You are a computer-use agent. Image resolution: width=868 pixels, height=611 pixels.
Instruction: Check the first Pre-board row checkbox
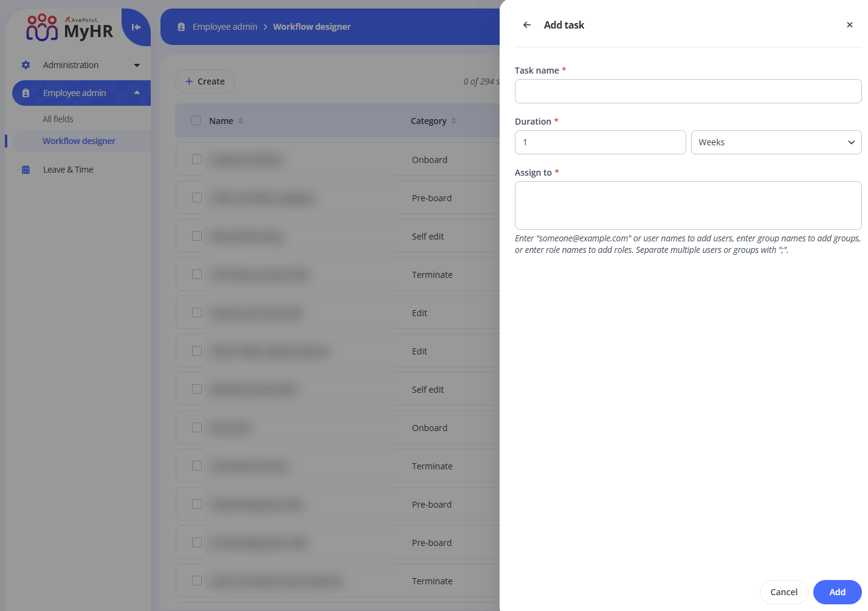click(197, 198)
